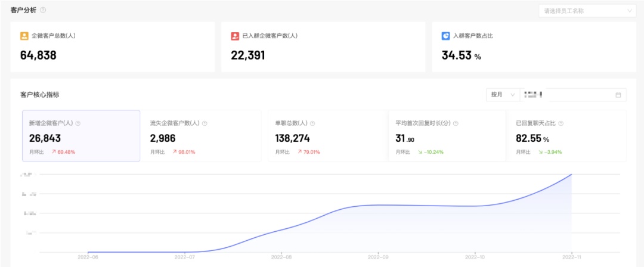Open the 请选择员工名称 employee dropdown
This screenshot has height=267, width=644.
pos(587,11)
